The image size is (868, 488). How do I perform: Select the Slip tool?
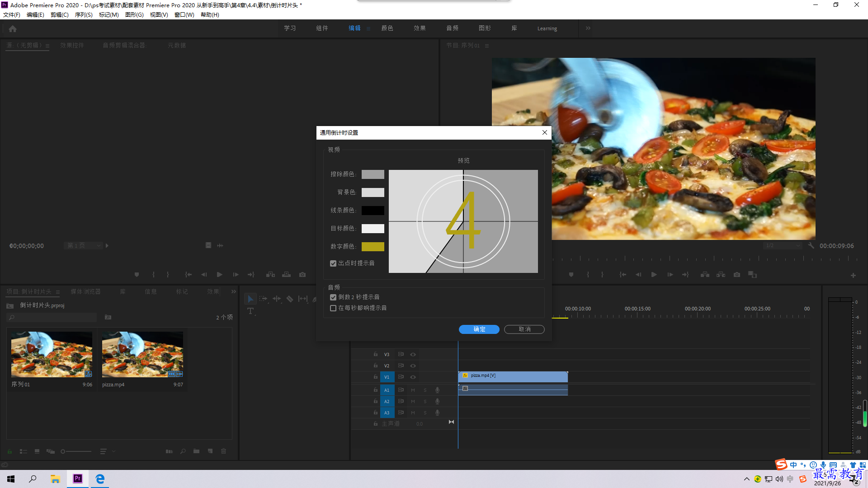(x=303, y=299)
